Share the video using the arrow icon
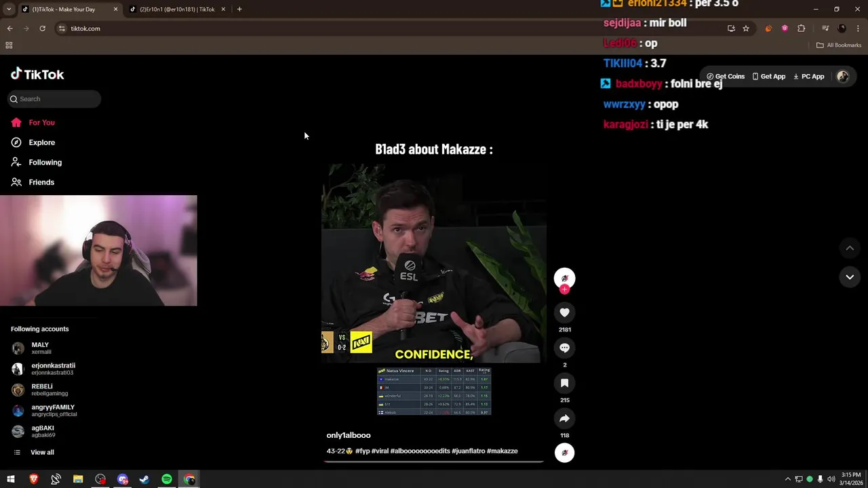Image resolution: width=868 pixels, height=488 pixels. [x=564, y=418]
